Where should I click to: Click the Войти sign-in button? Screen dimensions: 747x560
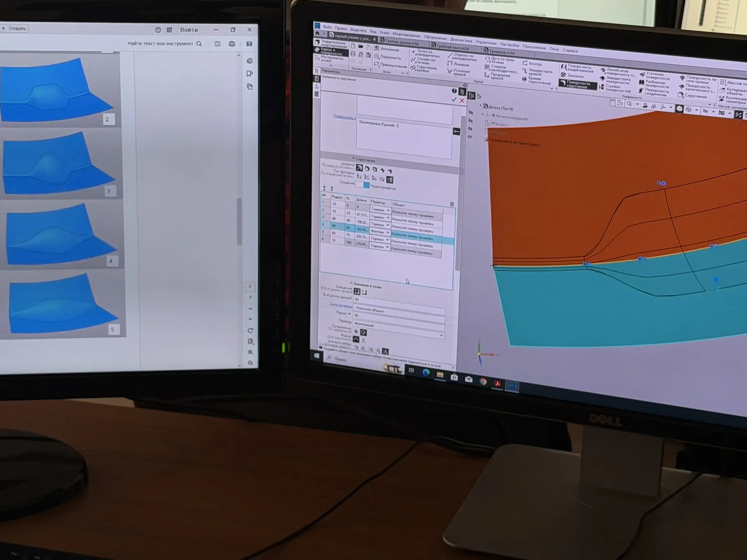pyautogui.click(x=189, y=30)
